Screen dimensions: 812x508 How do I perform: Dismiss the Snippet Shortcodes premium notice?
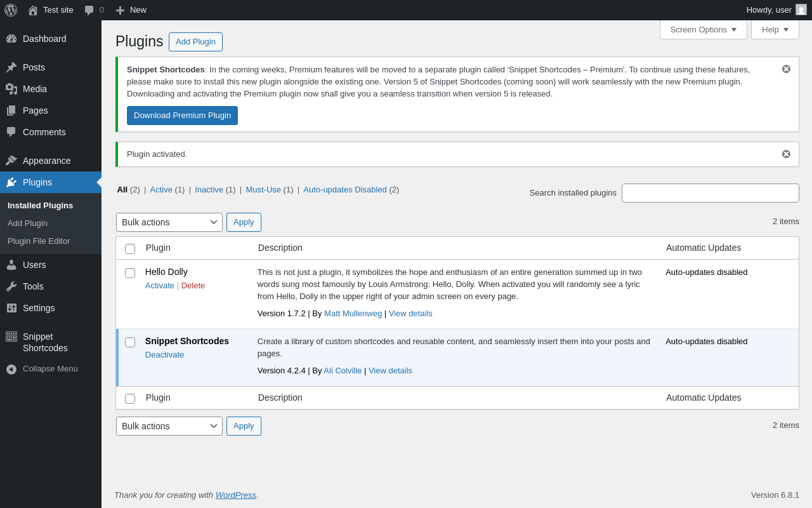[x=786, y=69]
